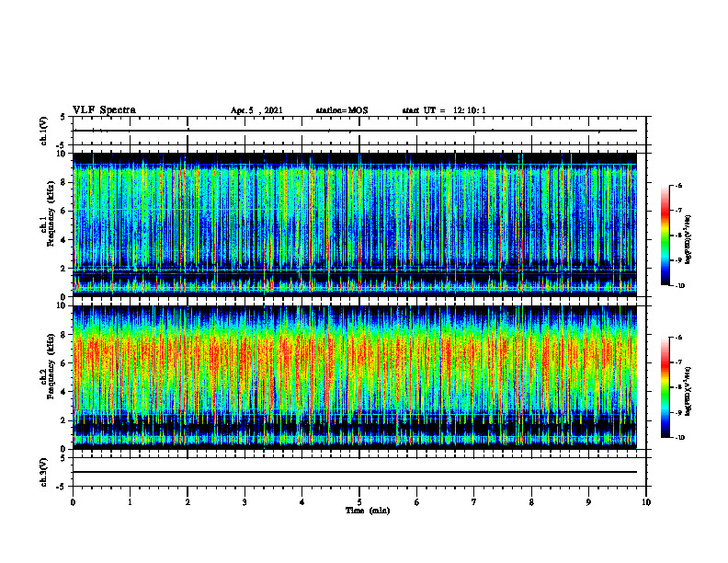Click the "7" time axis tick label
The height and width of the screenshot is (563, 728).
click(x=474, y=502)
